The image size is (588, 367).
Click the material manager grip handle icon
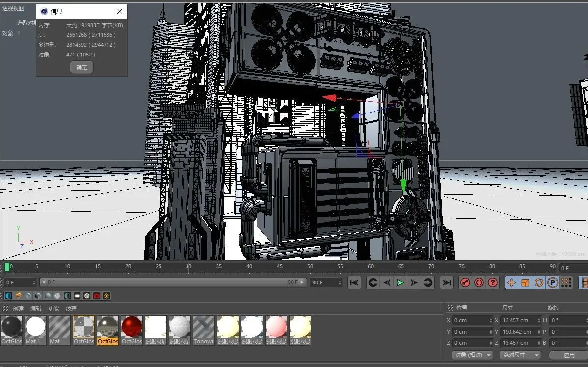tap(5, 309)
